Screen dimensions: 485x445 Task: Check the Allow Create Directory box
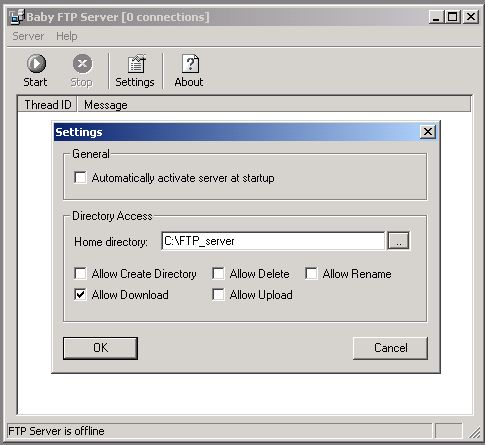click(80, 274)
